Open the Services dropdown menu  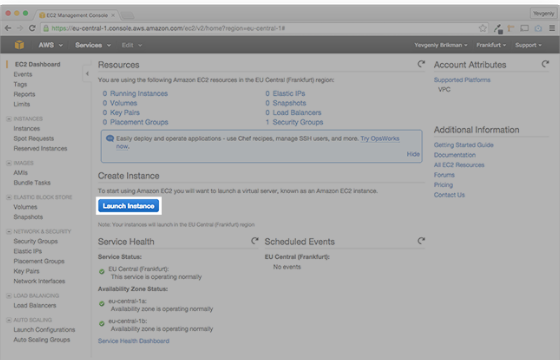(93, 45)
